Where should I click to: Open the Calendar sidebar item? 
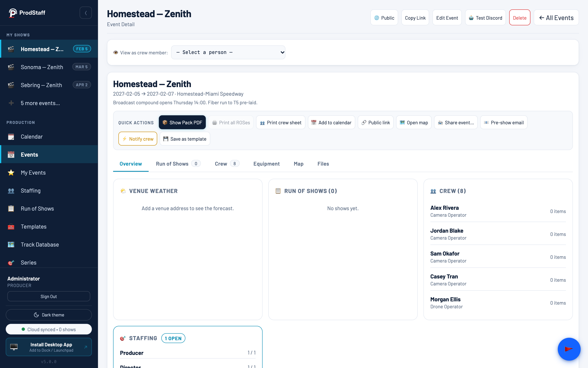[x=49, y=137]
